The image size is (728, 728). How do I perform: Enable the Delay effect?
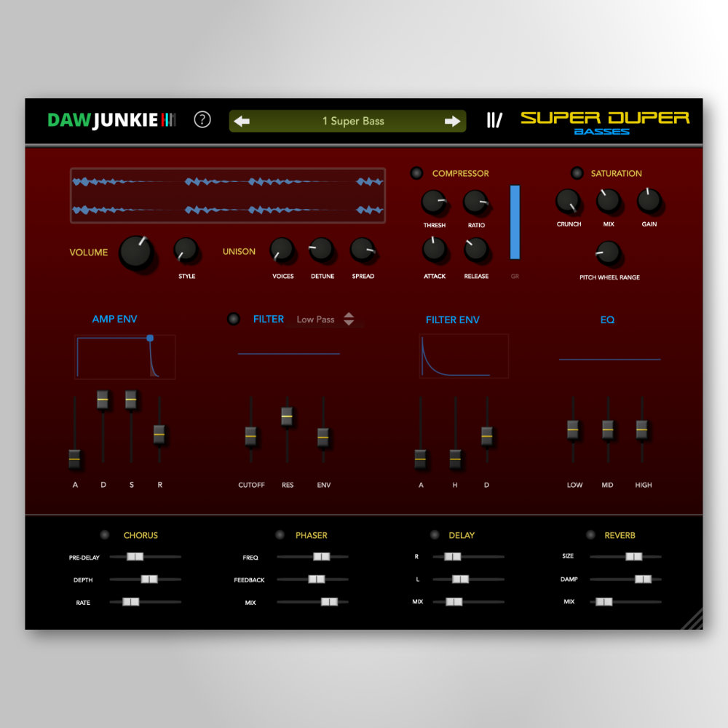click(435, 535)
